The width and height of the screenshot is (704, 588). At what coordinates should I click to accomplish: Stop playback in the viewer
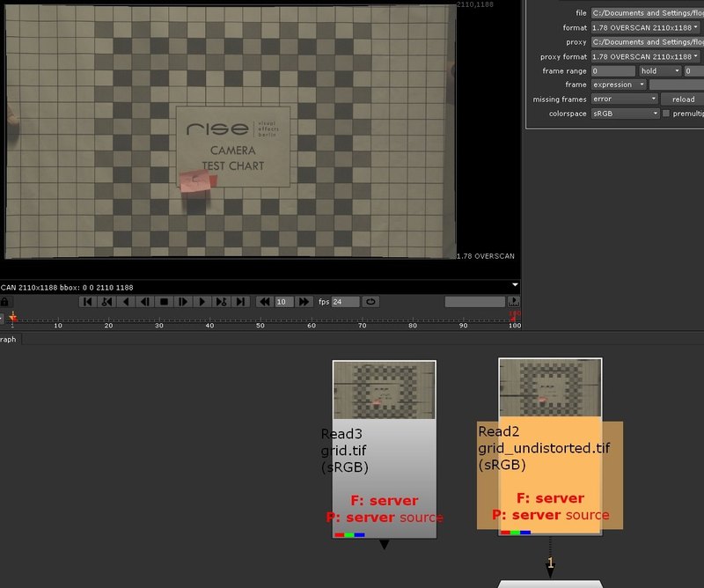(x=164, y=302)
